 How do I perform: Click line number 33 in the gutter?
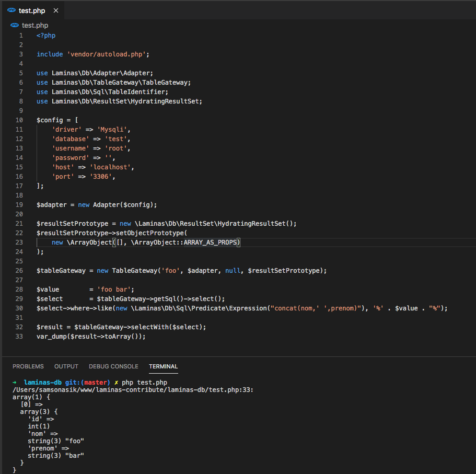click(x=19, y=336)
